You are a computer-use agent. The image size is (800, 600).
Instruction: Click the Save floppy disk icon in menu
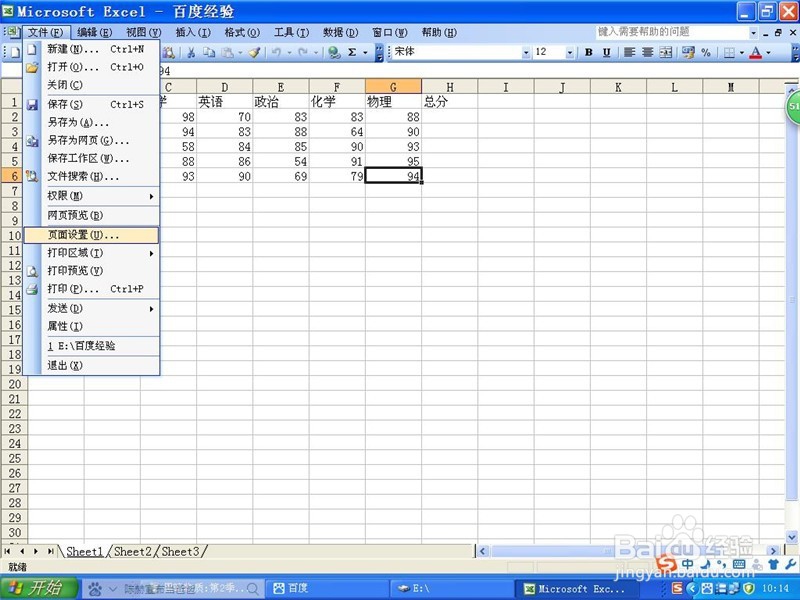[x=32, y=105]
